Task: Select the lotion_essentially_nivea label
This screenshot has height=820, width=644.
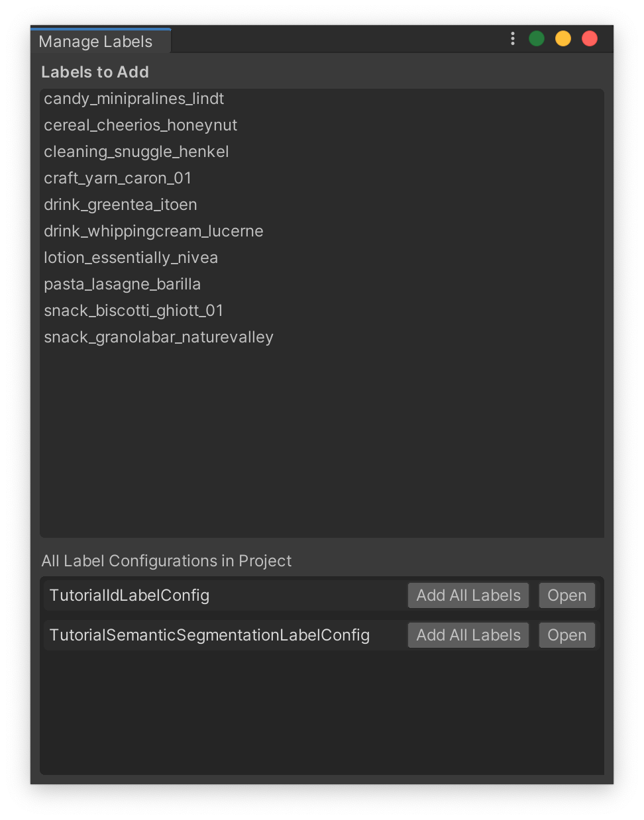Action: (131, 258)
